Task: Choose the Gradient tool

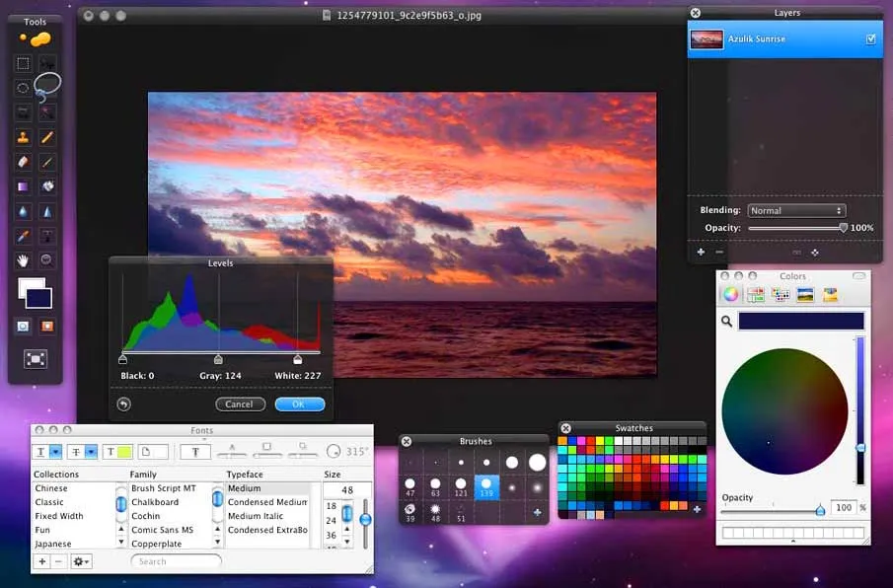Action: [x=23, y=186]
